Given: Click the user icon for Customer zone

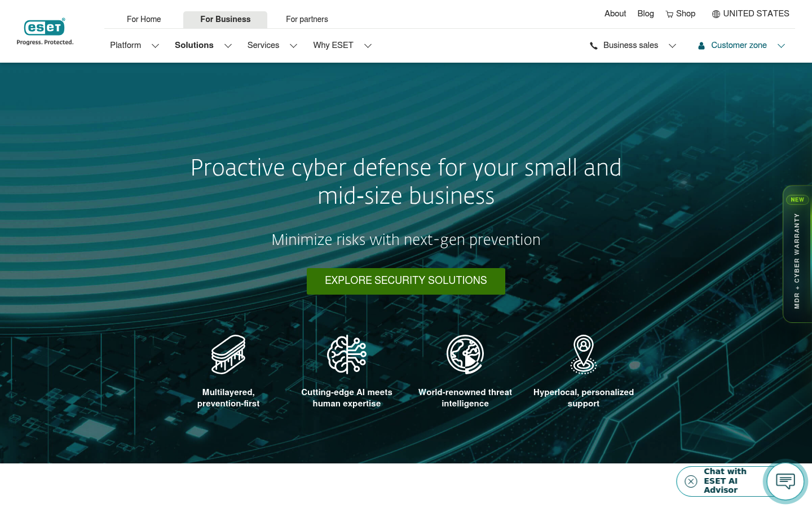Looking at the screenshot, I should (x=701, y=46).
